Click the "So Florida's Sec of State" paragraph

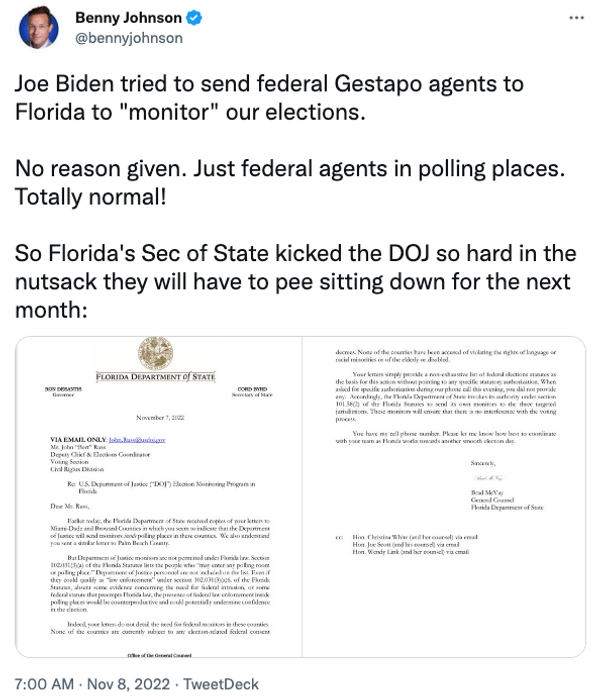(296, 281)
